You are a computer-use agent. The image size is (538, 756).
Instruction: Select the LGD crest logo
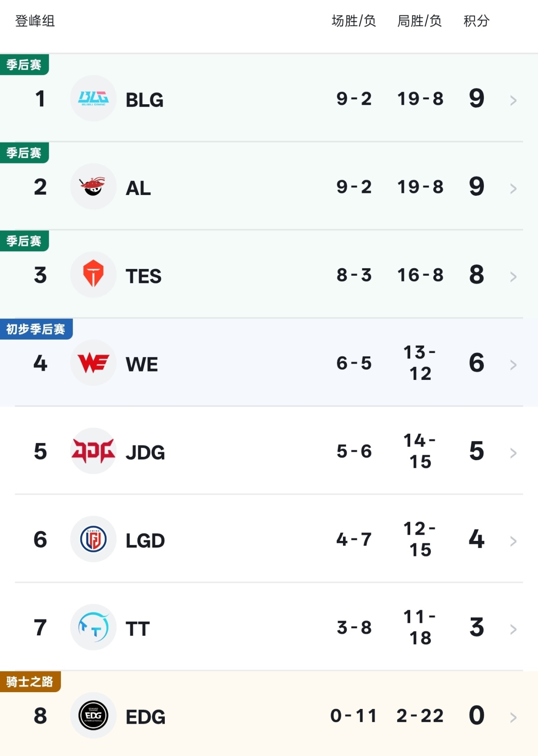[93, 539]
